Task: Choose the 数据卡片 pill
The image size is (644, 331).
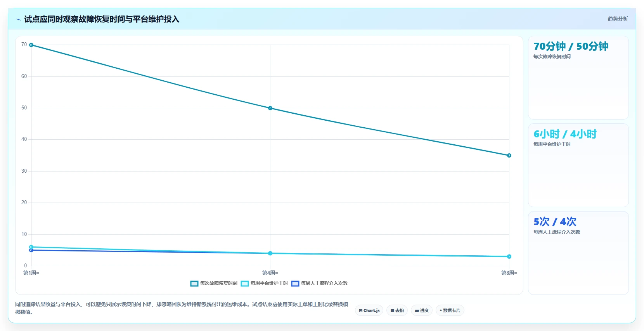Action: pyautogui.click(x=450, y=310)
